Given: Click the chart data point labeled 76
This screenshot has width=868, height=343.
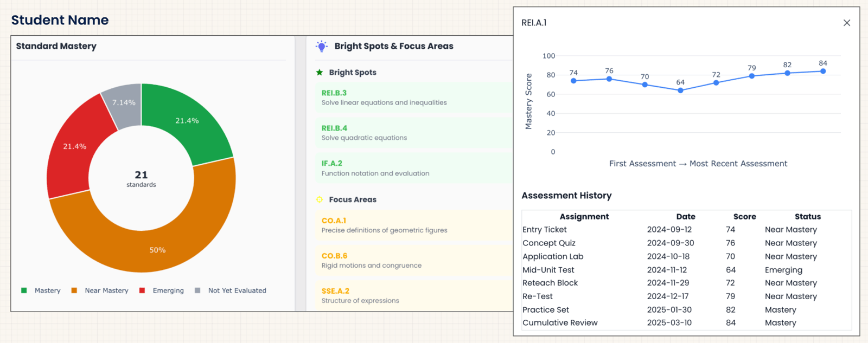Looking at the screenshot, I should coord(609,79).
